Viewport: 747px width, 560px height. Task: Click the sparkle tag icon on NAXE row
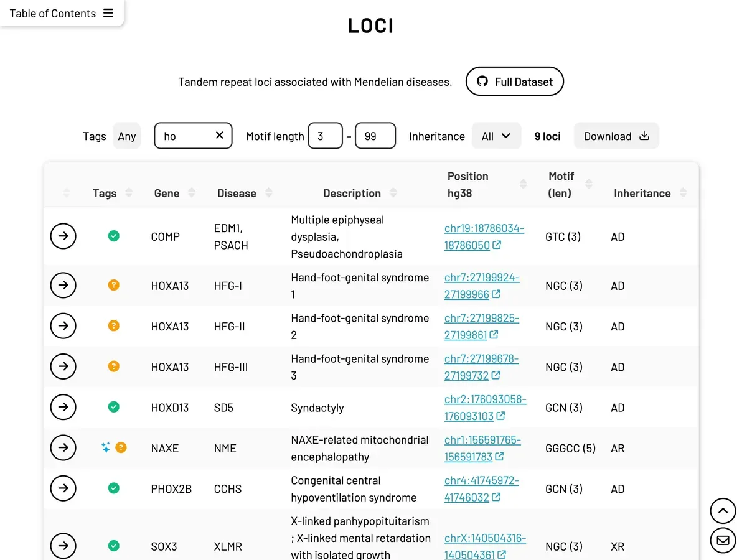pos(106,447)
